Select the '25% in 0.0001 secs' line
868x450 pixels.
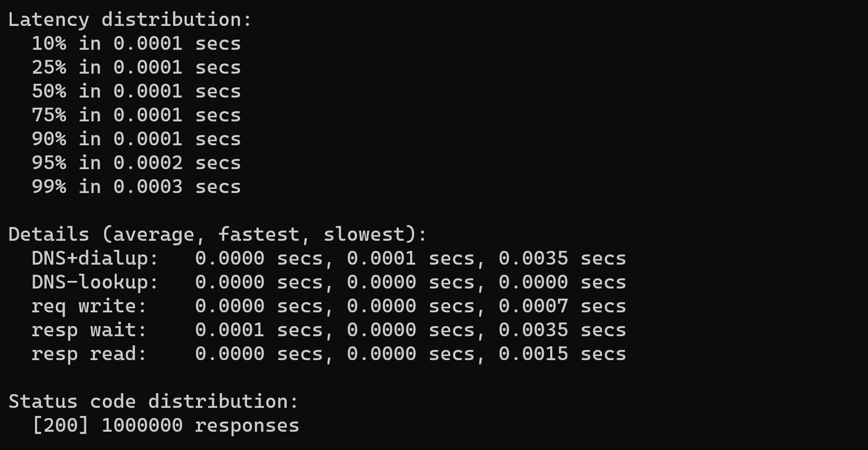(136, 68)
